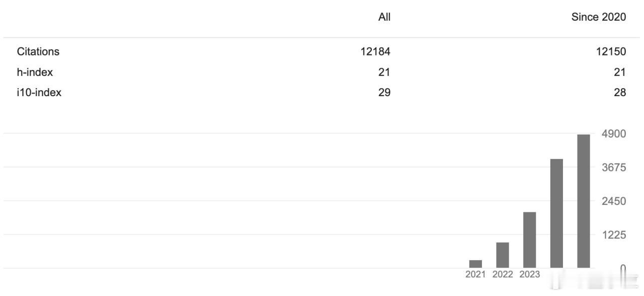Click the 4900 axis label
The width and height of the screenshot is (644, 296).
[x=614, y=134]
